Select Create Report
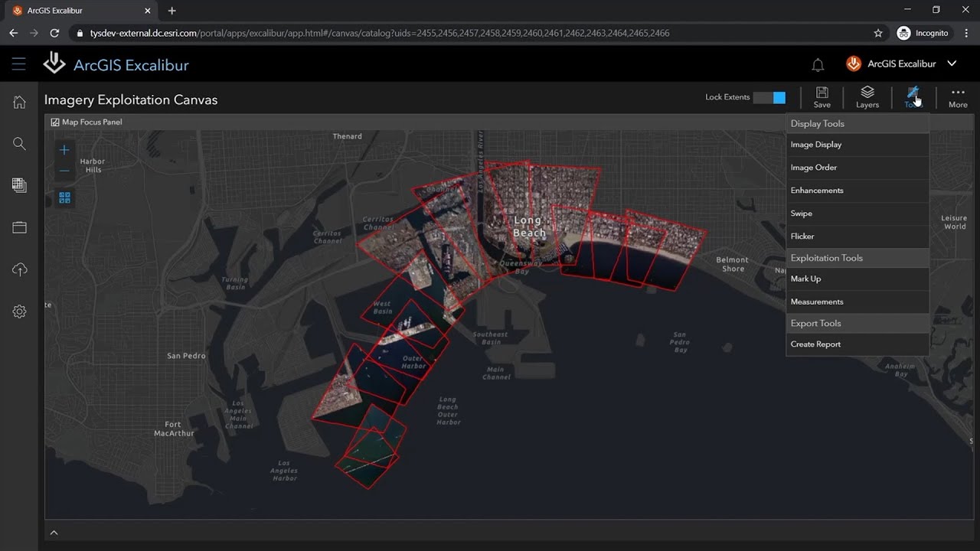Image resolution: width=980 pixels, height=551 pixels. pyautogui.click(x=857, y=344)
